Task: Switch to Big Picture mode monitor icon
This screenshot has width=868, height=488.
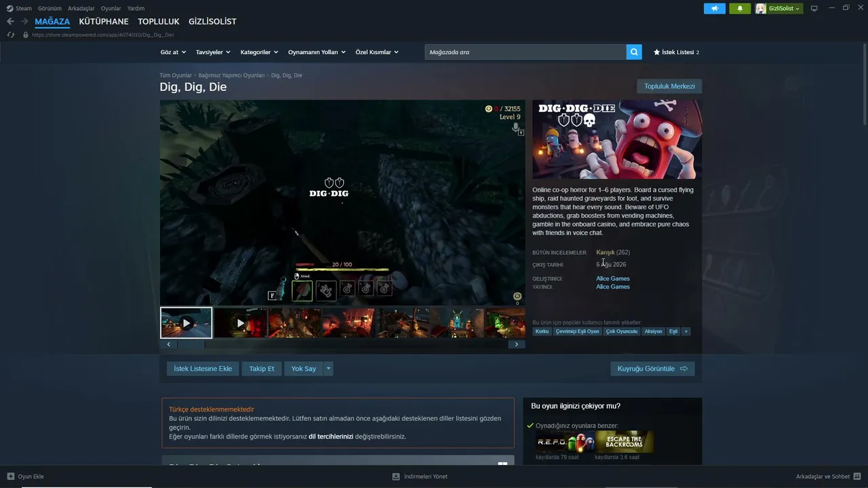Action: (814, 8)
